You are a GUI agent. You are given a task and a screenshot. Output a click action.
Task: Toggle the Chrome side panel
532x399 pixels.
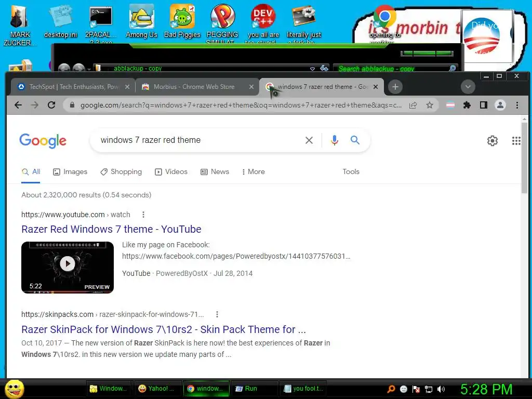tap(484, 105)
